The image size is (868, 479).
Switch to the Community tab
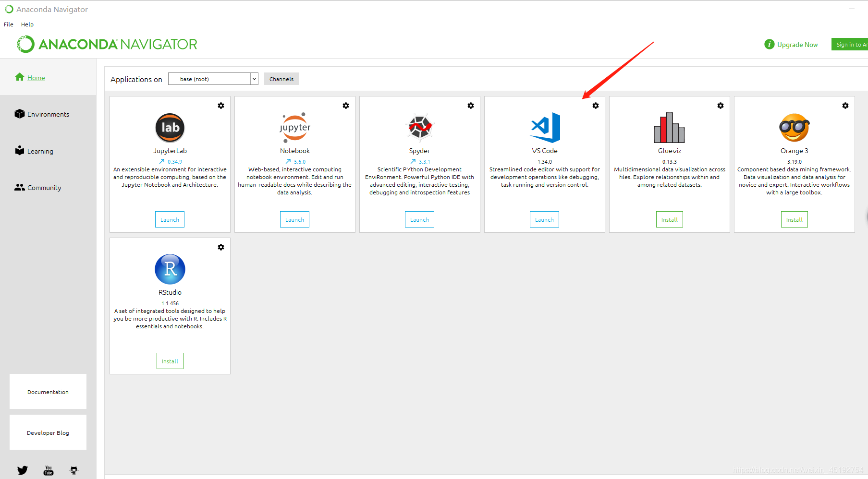click(44, 188)
